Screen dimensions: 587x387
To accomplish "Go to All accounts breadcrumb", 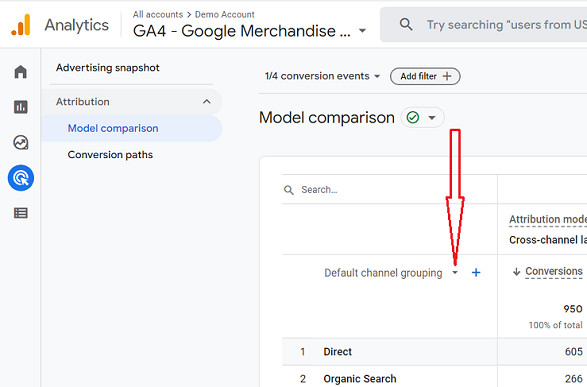I will point(158,15).
